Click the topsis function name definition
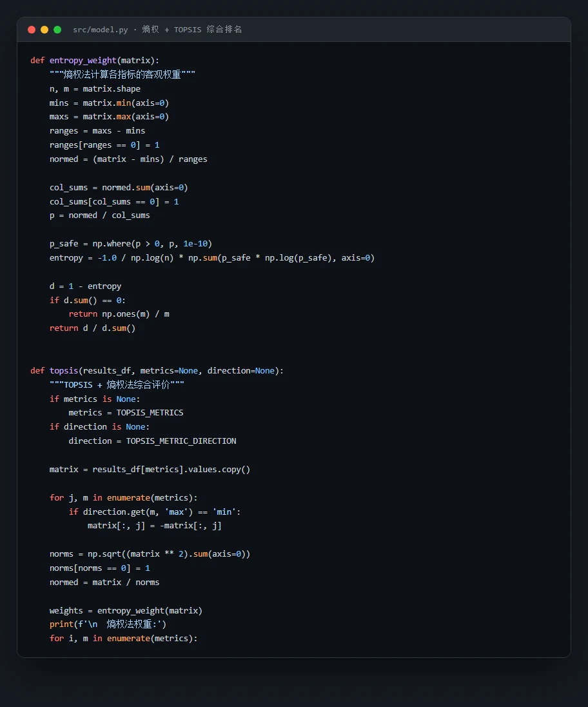Viewport: 588px width, 707px height. [x=64, y=371]
